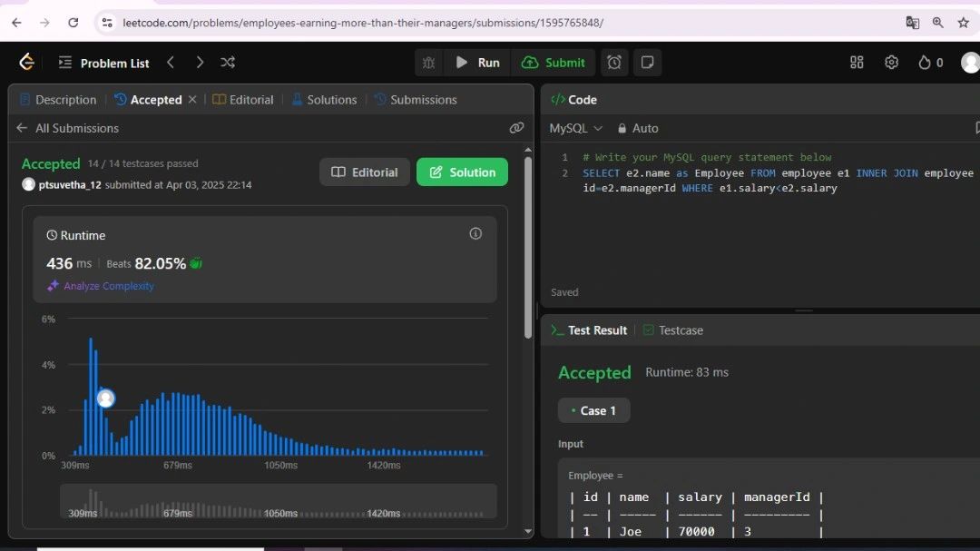Click Analyze Complexity
Screen dimensions: 980x551
(101, 286)
